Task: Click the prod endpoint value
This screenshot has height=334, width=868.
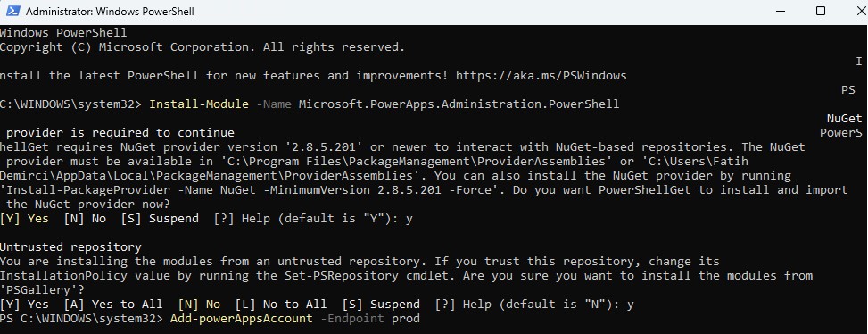Action: 406,319
